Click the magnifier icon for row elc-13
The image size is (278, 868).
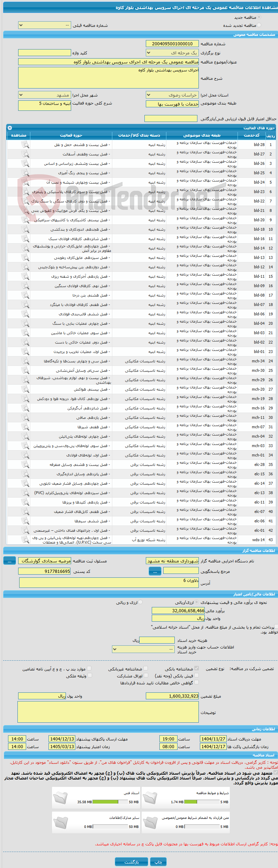[x=25, y=493]
